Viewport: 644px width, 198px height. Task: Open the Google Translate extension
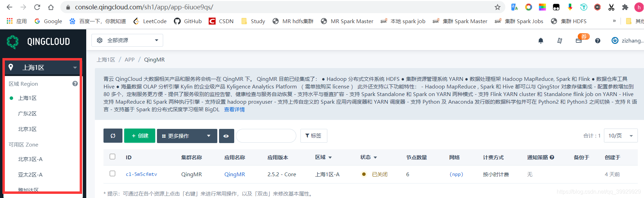point(514,7)
